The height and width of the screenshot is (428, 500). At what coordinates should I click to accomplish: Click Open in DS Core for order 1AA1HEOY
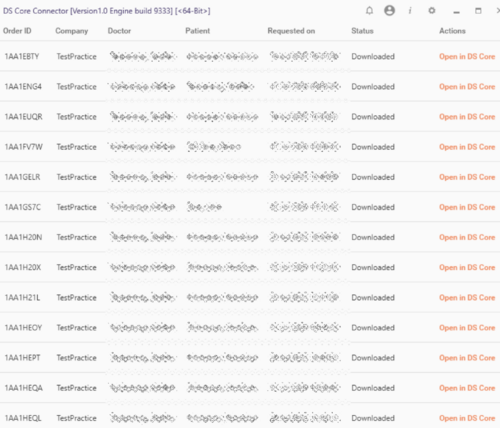coord(467,328)
